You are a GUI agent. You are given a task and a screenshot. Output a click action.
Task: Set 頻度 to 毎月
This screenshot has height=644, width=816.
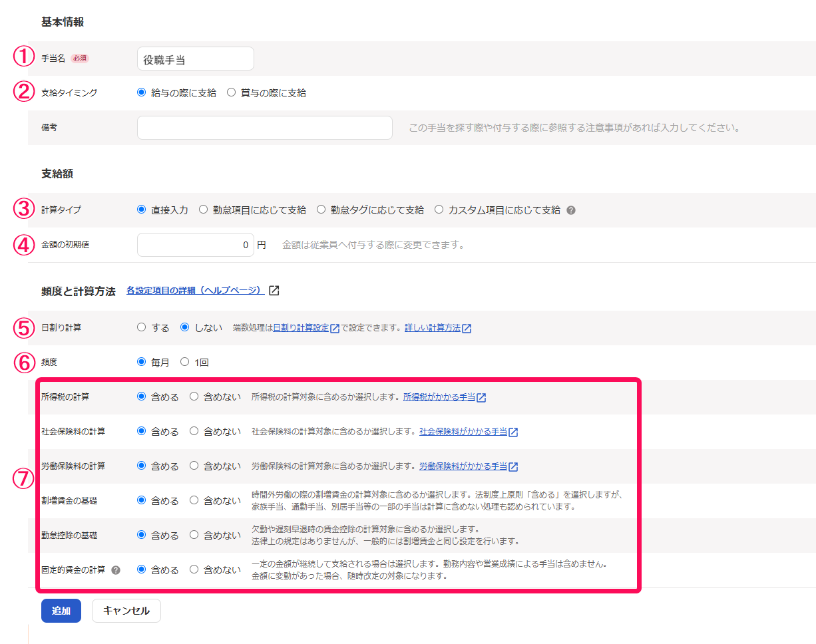[x=141, y=362]
